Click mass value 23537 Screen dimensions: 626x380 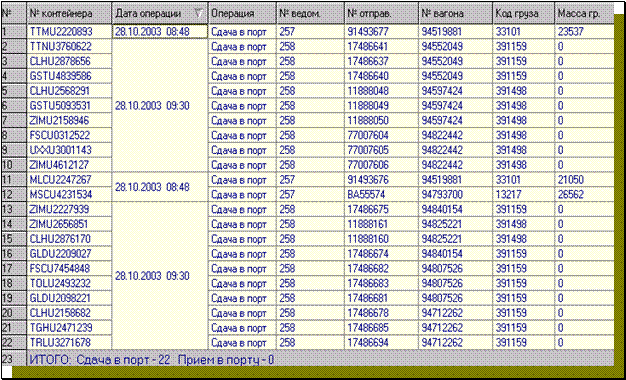pyautogui.click(x=571, y=32)
